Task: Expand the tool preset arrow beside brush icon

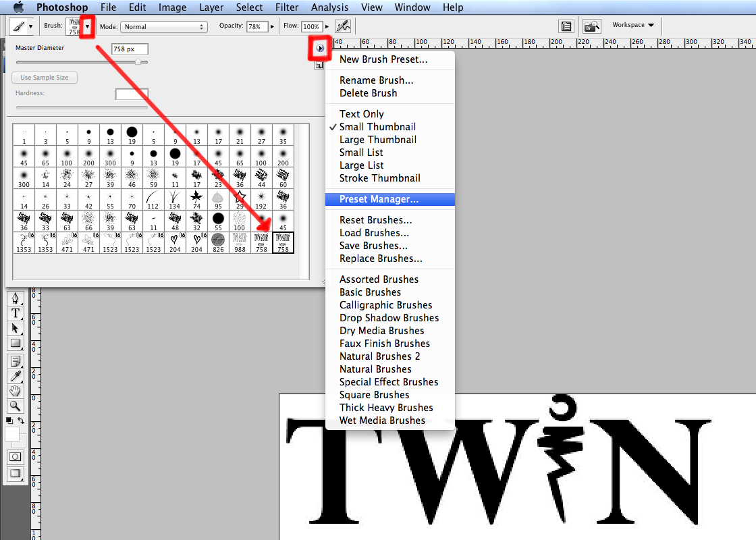Action: click(x=30, y=26)
